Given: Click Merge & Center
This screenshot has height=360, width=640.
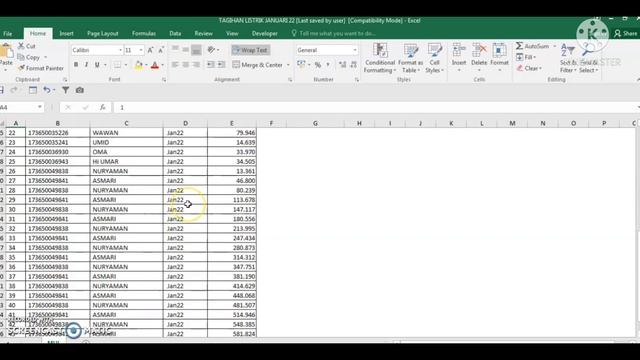Looking at the screenshot, I should point(258,64).
